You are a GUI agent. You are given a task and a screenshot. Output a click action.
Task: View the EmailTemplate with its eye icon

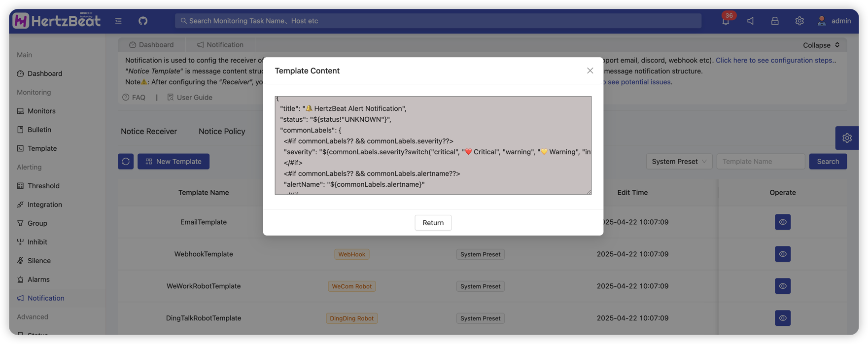coord(782,222)
